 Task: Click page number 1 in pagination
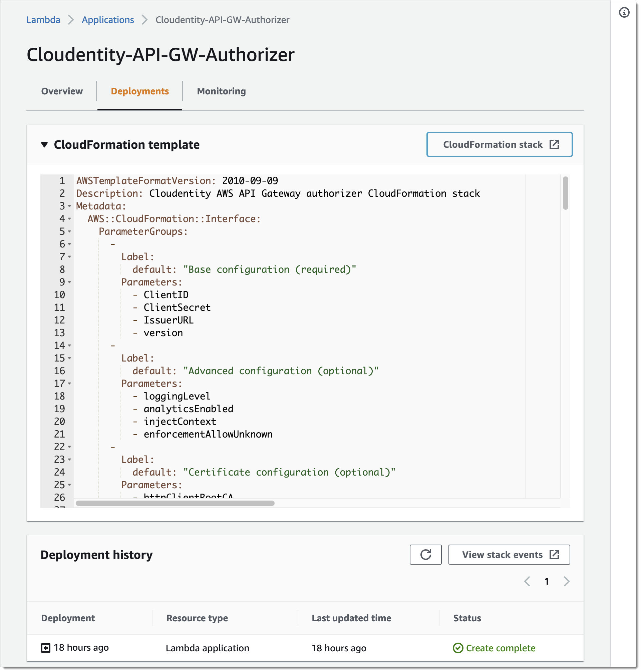click(547, 581)
